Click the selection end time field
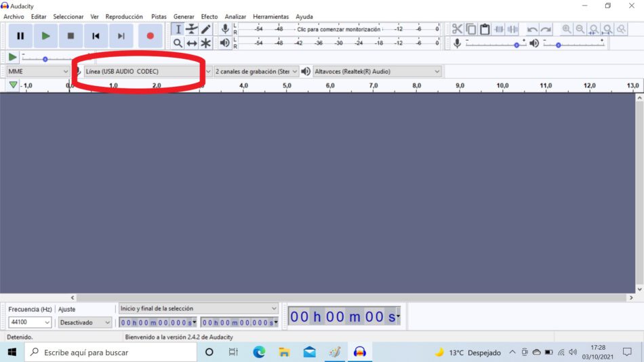 tap(239, 323)
